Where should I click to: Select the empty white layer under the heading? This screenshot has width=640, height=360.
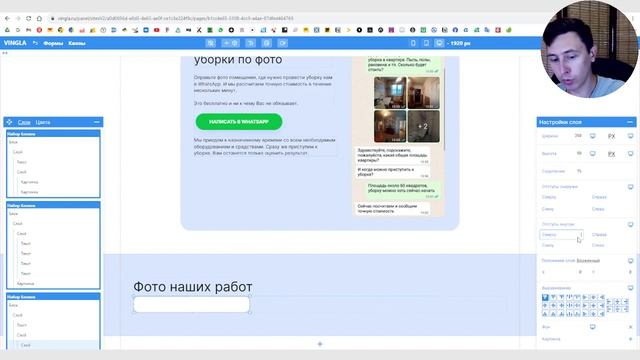pyautogui.click(x=191, y=304)
